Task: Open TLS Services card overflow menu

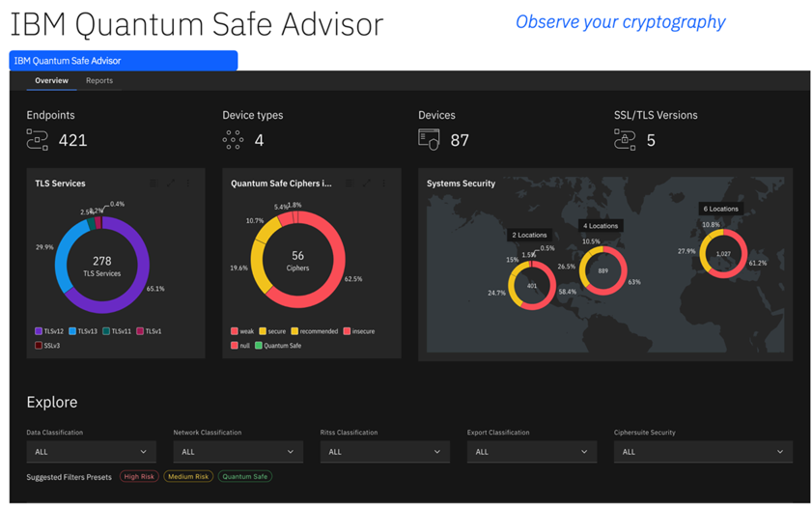Action: [x=188, y=183]
